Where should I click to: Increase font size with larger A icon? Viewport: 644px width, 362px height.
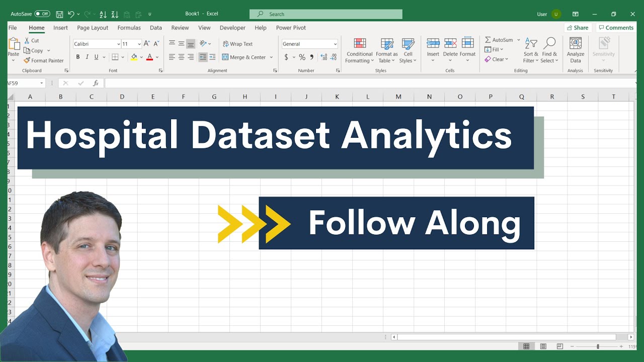tap(147, 44)
